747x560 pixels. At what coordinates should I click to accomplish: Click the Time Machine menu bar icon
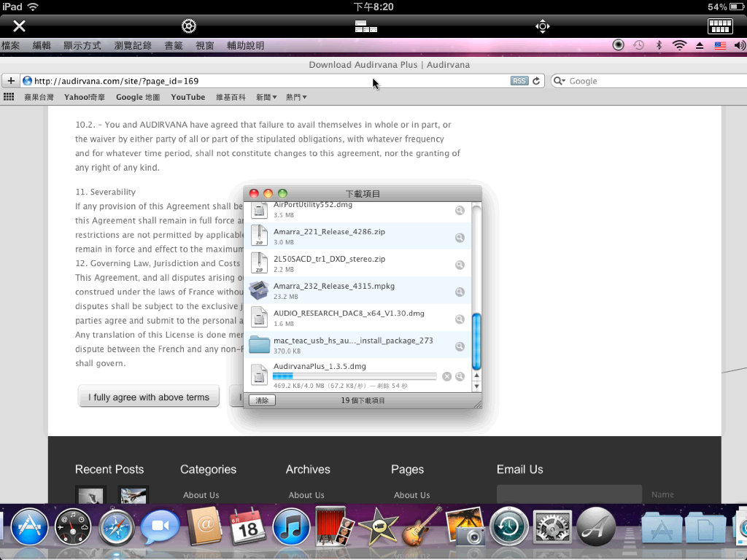(x=638, y=45)
